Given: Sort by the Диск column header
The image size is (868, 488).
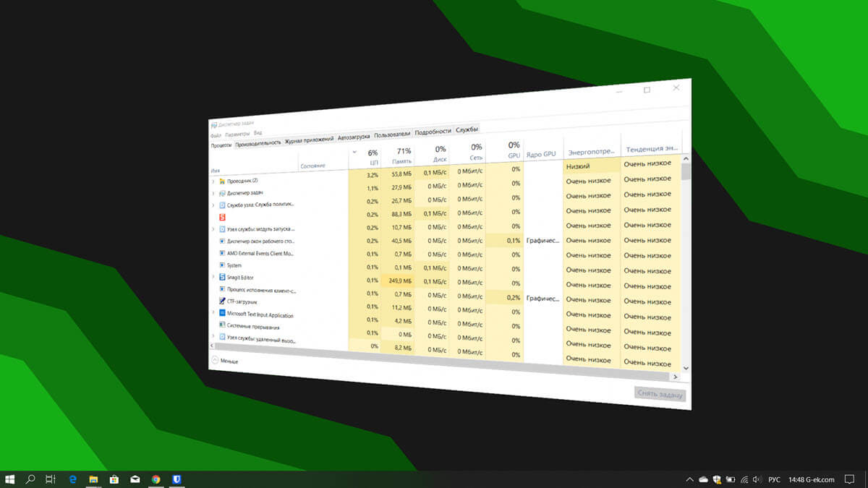Looking at the screenshot, I should point(433,153).
